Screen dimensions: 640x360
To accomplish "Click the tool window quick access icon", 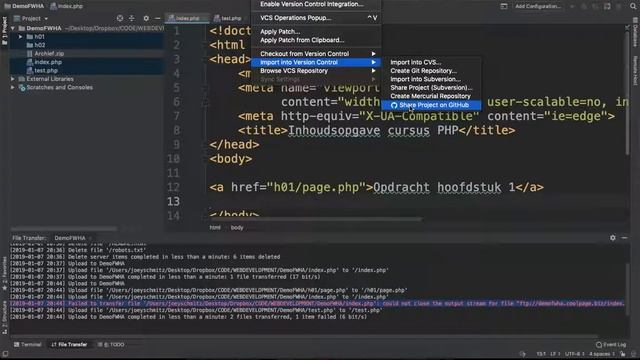I will [x=5, y=354].
